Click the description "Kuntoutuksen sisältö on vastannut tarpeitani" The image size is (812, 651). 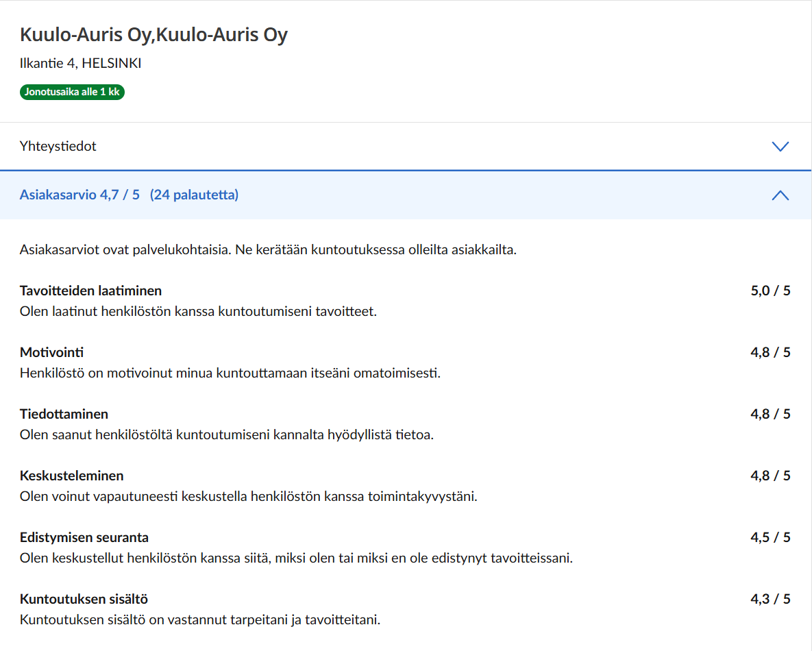click(x=200, y=620)
